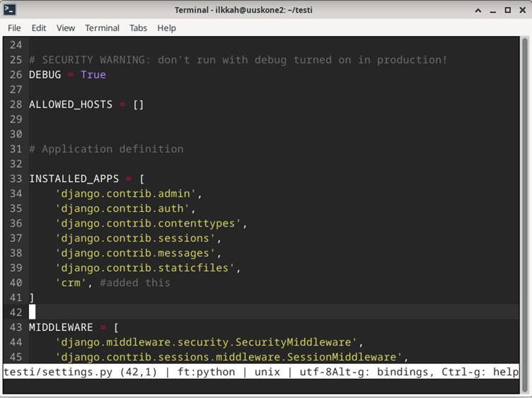This screenshot has width=532, height=398.
Task: Open the Edit menu
Action: [39, 28]
